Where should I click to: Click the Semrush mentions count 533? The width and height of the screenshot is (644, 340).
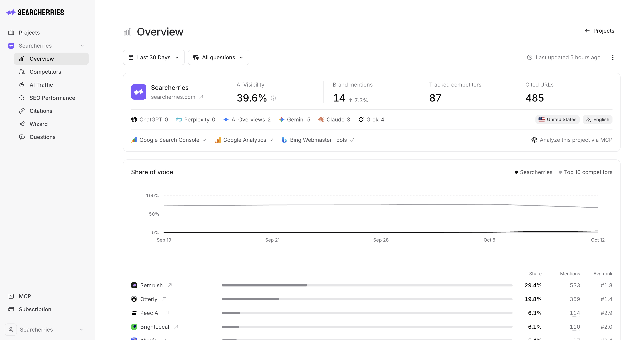coord(575,285)
